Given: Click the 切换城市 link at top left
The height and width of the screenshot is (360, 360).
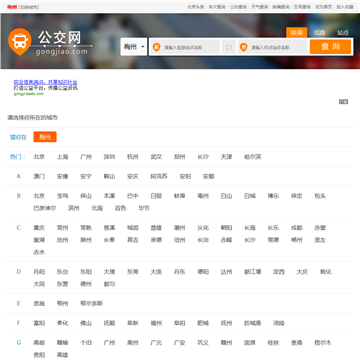Looking at the screenshot, I should [29, 7].
